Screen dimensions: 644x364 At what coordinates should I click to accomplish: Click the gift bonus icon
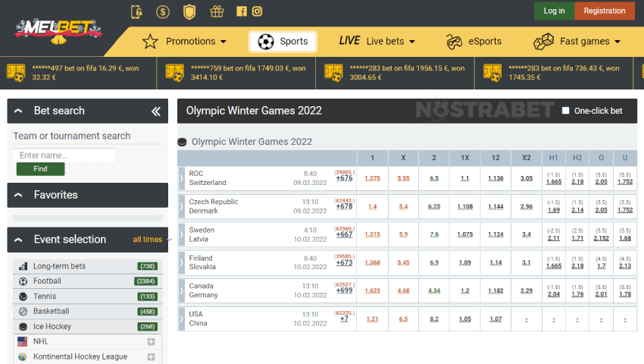(217, 11)
